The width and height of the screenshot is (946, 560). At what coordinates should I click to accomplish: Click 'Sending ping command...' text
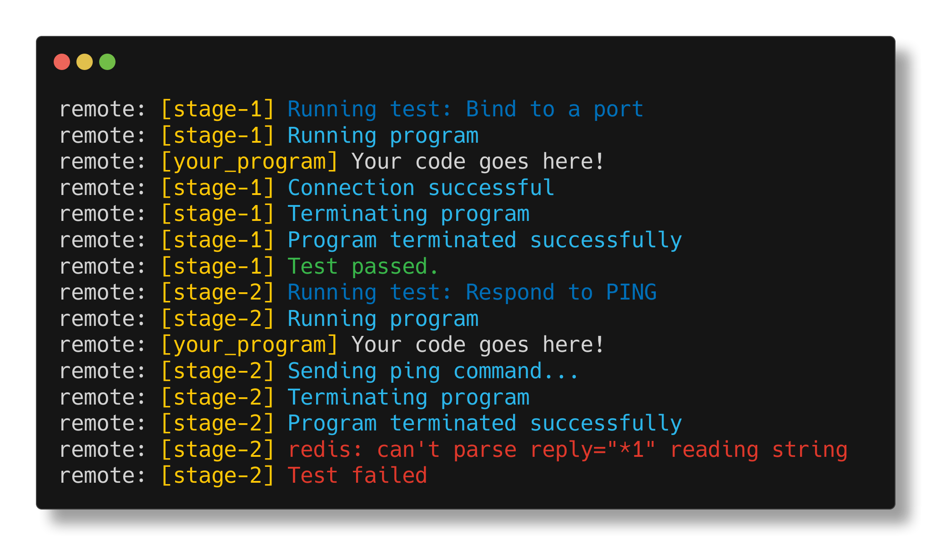(433, 371)
